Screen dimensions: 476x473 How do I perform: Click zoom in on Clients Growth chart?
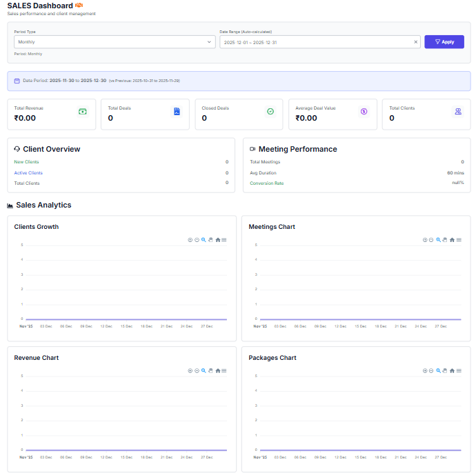coord(190,240)
